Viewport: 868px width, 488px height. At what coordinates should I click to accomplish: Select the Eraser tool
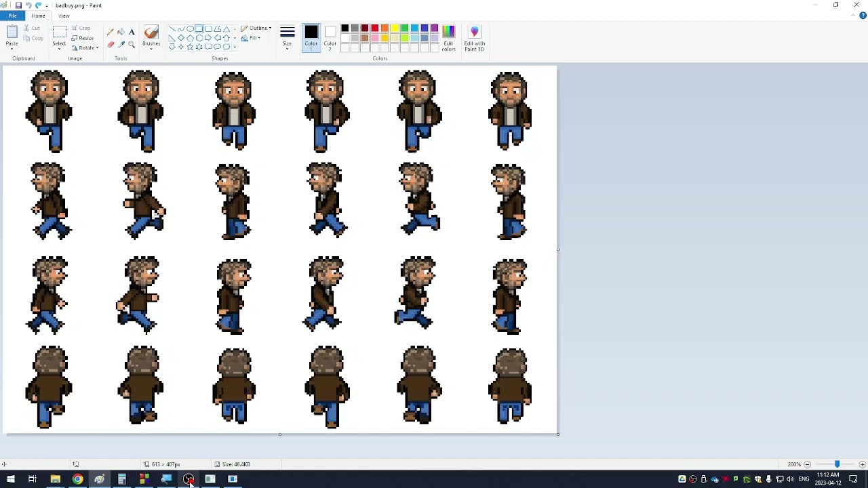click(111, 45)
